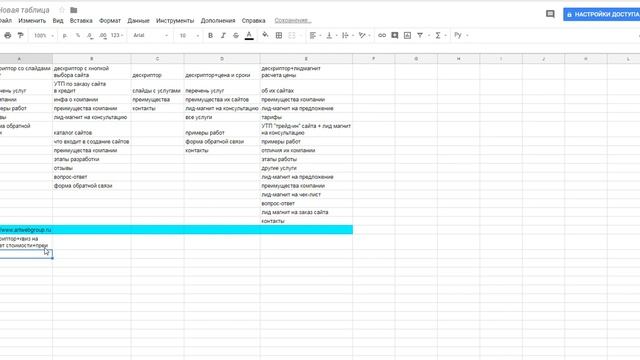Viewport: 640px width, 360px height.
Task: Increase decimal places with .00 button
Action: pyautogui.click(x=102, y=36)
